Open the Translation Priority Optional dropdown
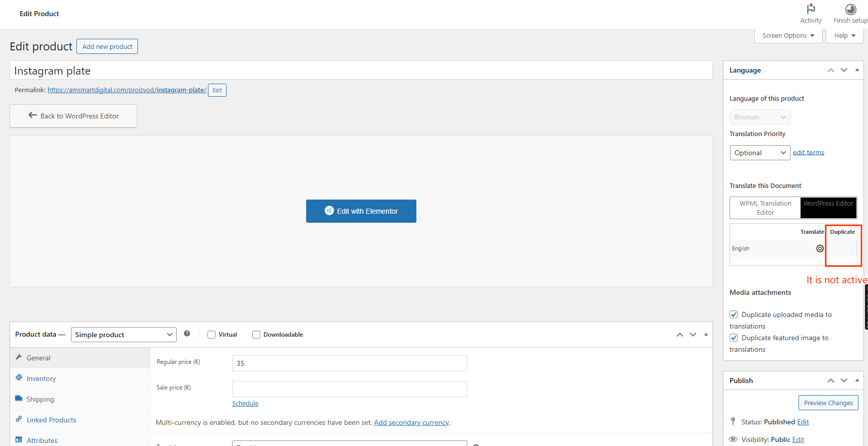868x446 pixels. [x=760, y=153]
